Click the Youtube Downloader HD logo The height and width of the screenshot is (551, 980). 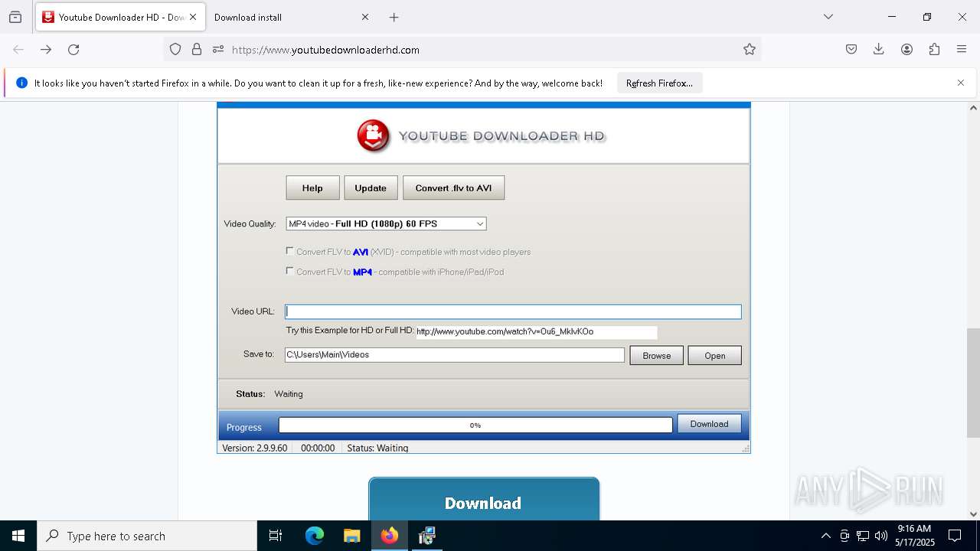481,136
